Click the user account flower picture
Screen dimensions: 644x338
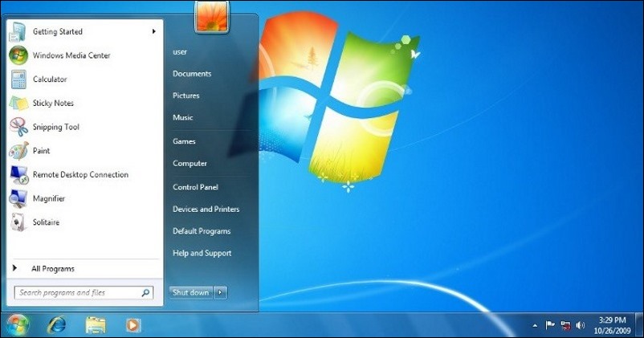click(x=211, y=16)
